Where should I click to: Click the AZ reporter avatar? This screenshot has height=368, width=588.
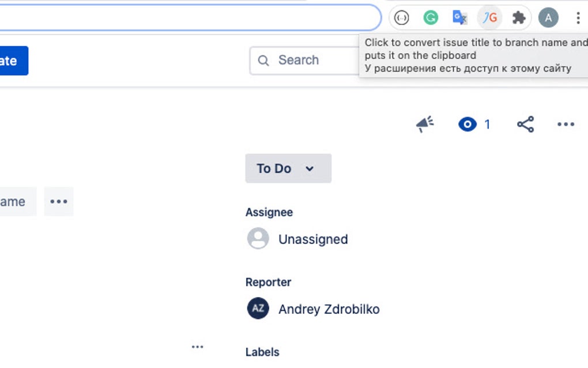click(x=258, y=309)
